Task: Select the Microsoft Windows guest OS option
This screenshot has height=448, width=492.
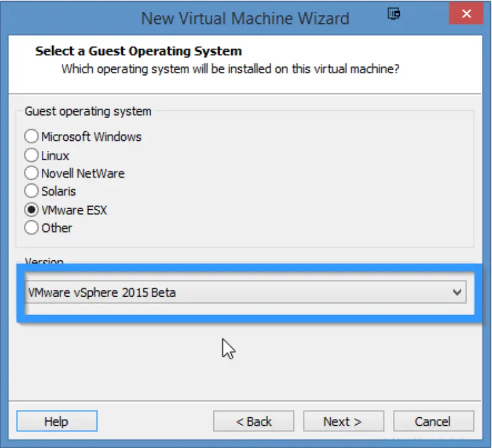Action: tap(31, 137)
